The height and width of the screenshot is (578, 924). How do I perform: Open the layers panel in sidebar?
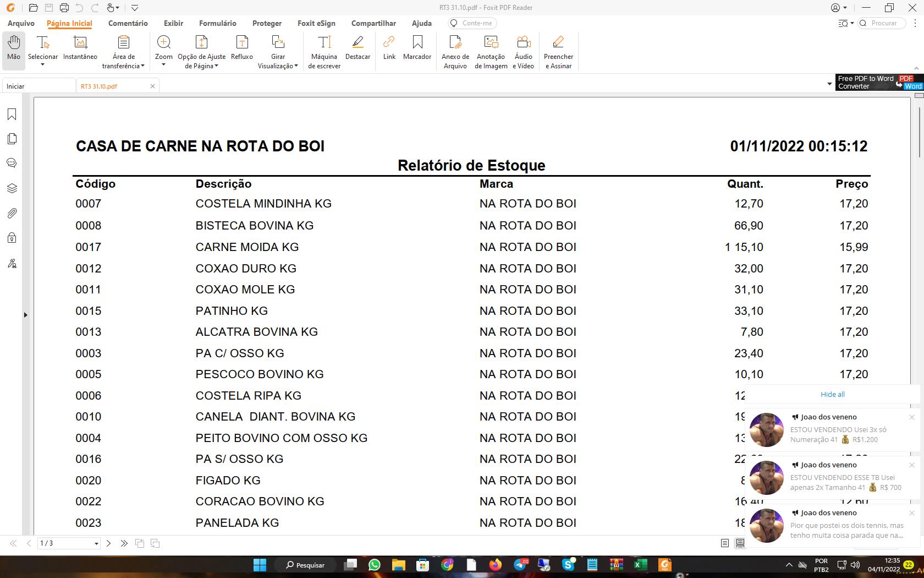12,188
